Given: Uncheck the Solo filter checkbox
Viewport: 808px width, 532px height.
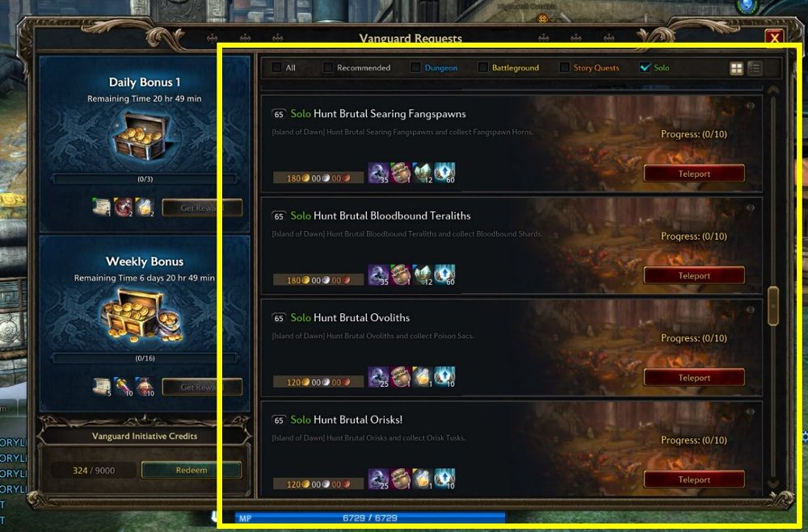Looking at the screenshot, I should (645, 68).
